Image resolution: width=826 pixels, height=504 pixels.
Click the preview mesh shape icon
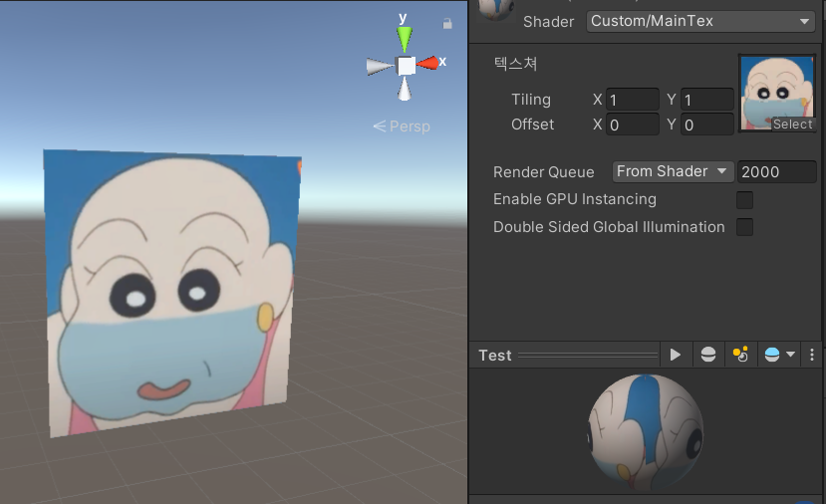pyautogui.click(x=708, y=355)
